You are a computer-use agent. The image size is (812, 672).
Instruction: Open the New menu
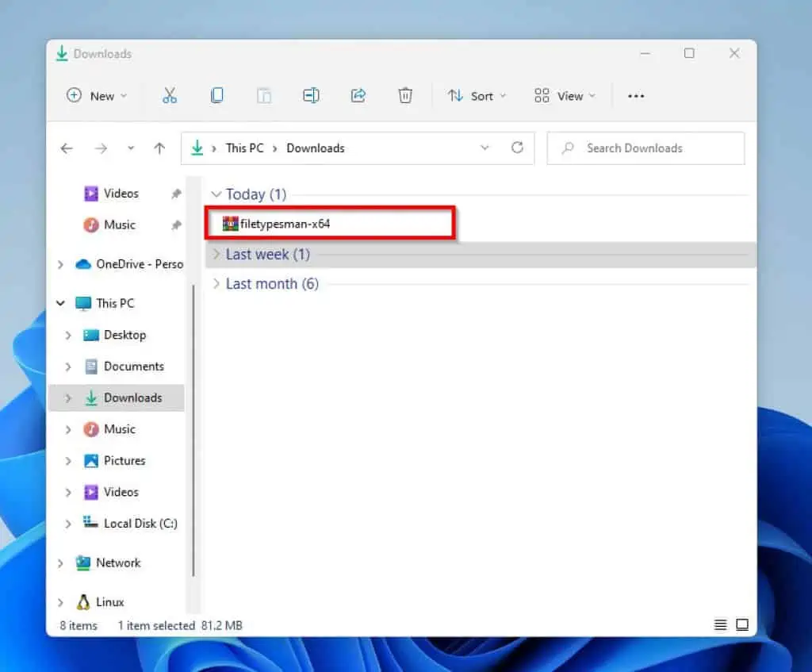tap(96, 95)
